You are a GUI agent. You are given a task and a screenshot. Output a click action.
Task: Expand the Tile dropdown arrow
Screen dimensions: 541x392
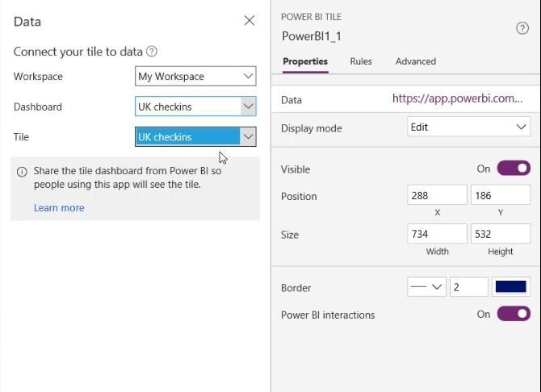point(248,136)
